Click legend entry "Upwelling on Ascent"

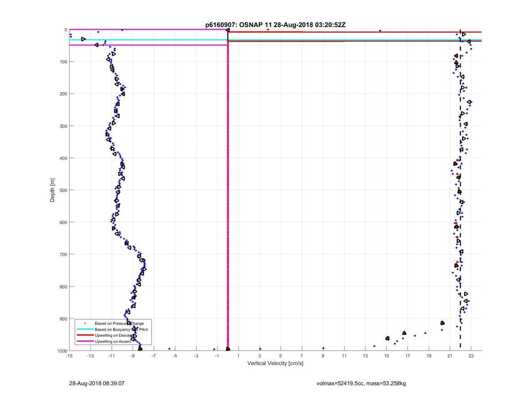(113, 342)
